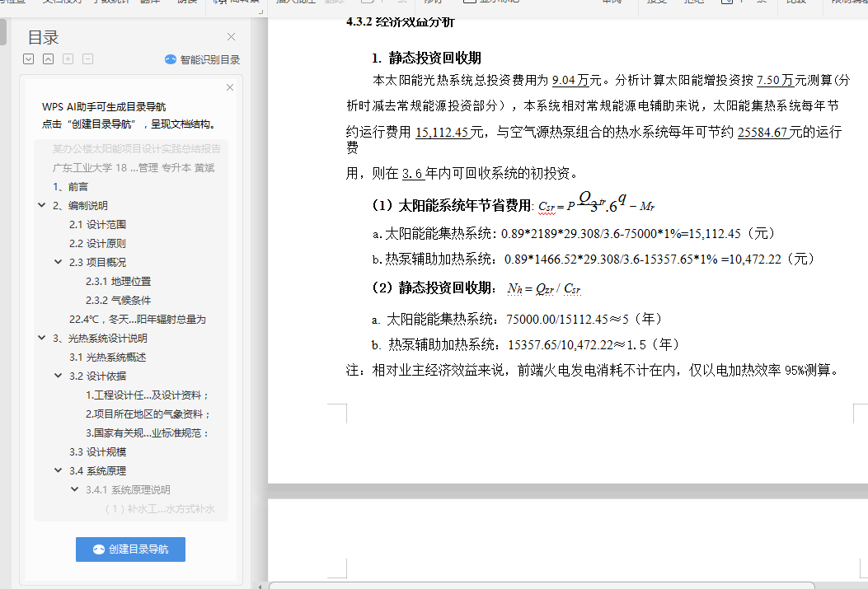
Task: Collapse the 3.4 系统原理 outline node
Action: [x=59, y=470]
